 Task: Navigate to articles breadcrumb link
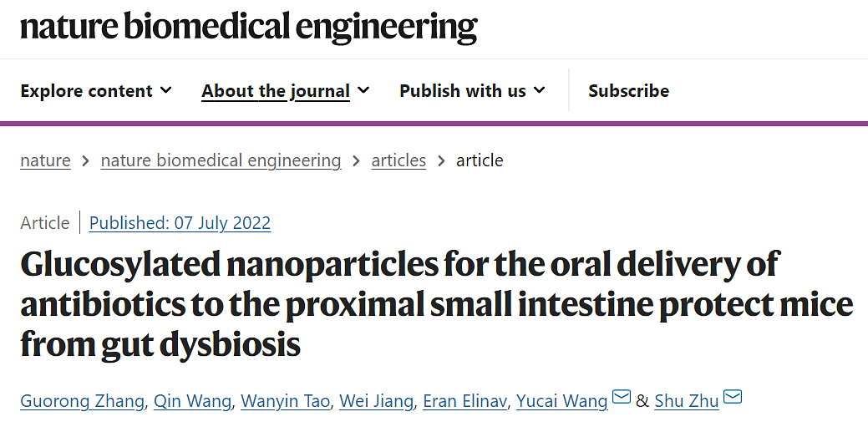[398, 160]
